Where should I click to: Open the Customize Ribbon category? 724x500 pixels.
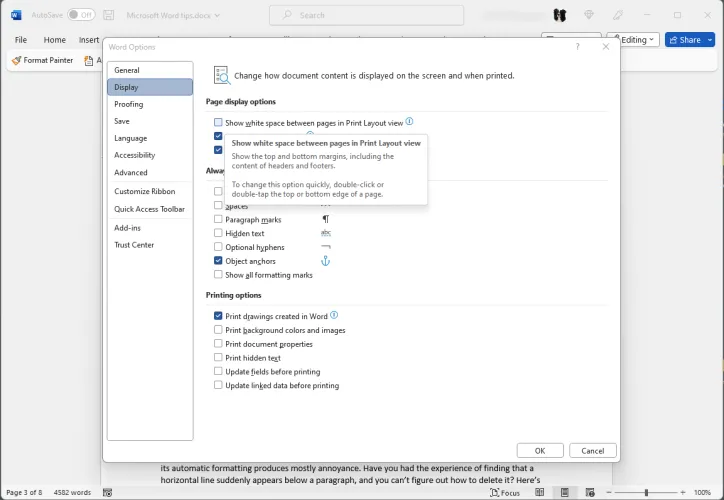[145, 191]
